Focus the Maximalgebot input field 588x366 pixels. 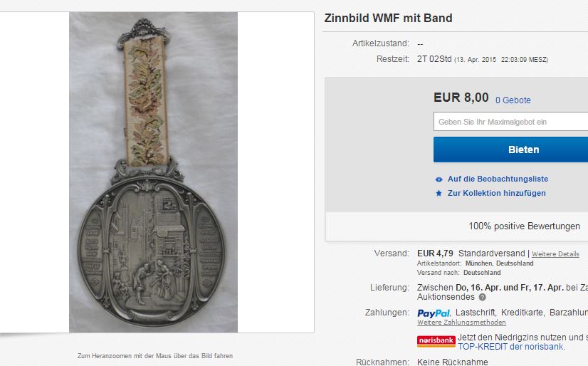click(510, 122)
